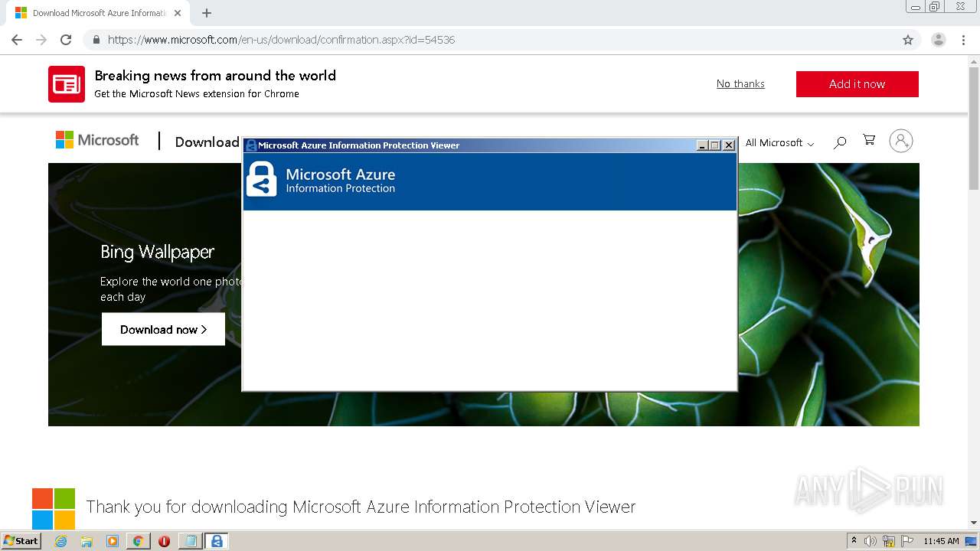Open the notepad-style taskbar item

pyautogui.click(x=190, y=541)
